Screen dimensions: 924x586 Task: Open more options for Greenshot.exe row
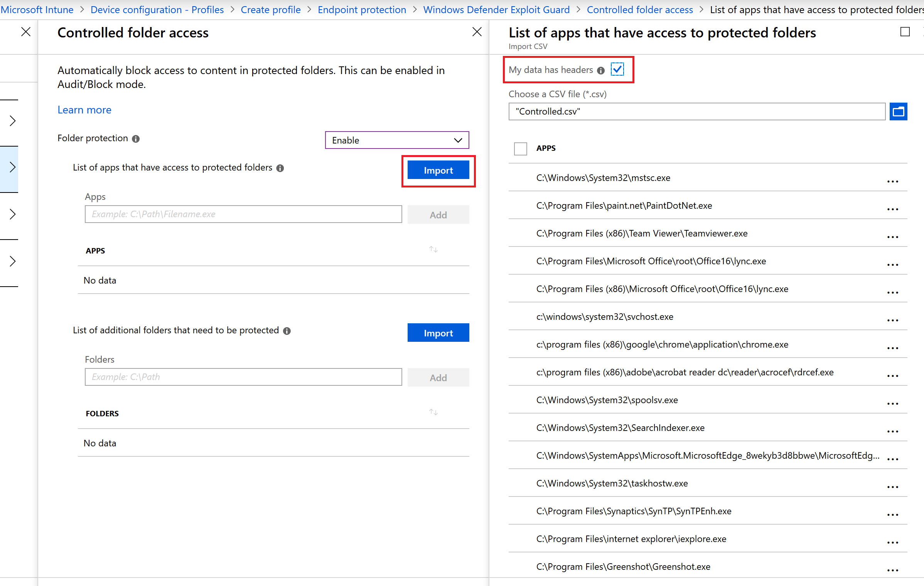[893, 570]
